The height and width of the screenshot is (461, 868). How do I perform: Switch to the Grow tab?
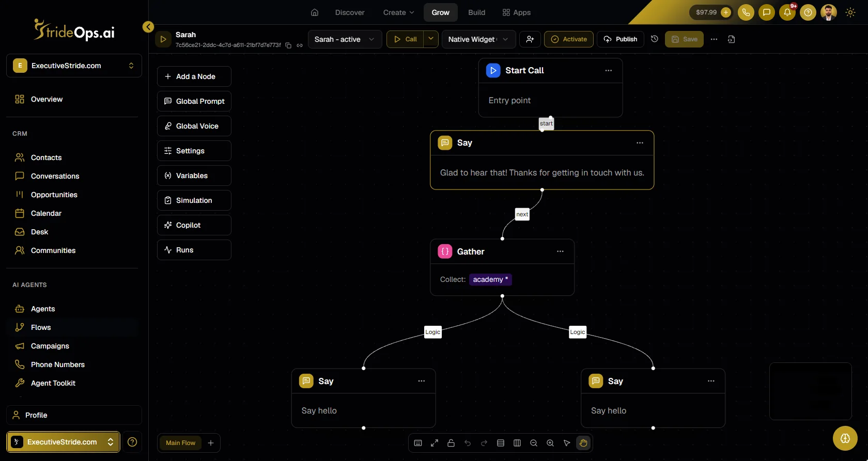point(441,12)
